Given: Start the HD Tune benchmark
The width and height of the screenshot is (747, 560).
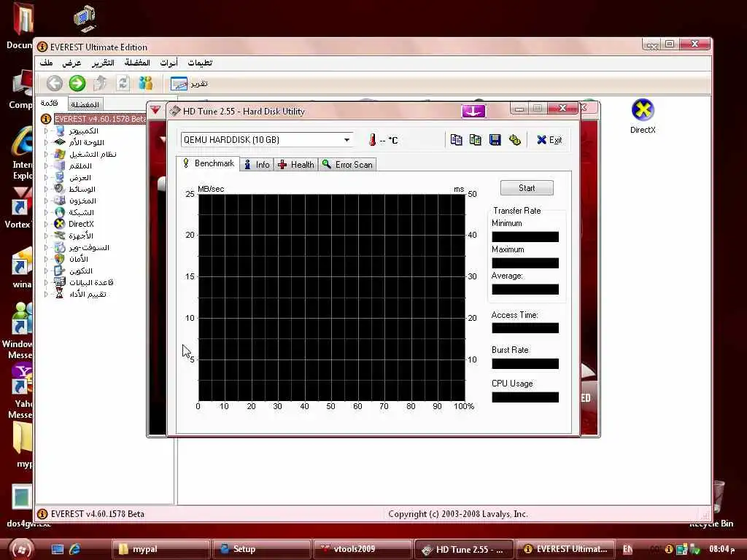Looking at the screenshot, I should pos(527,188).
